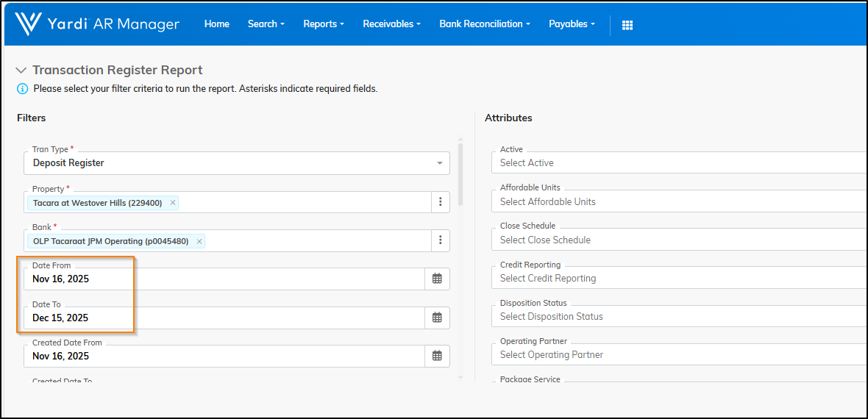868x419 pixels.
Task: Open the Property field more-options menu
Action: (x=440, y=202)
